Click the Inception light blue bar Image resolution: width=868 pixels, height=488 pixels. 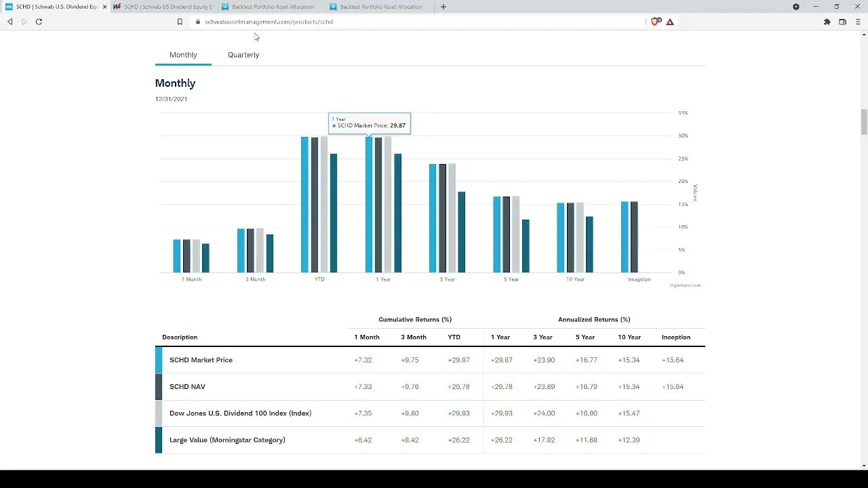pos(625,237)
